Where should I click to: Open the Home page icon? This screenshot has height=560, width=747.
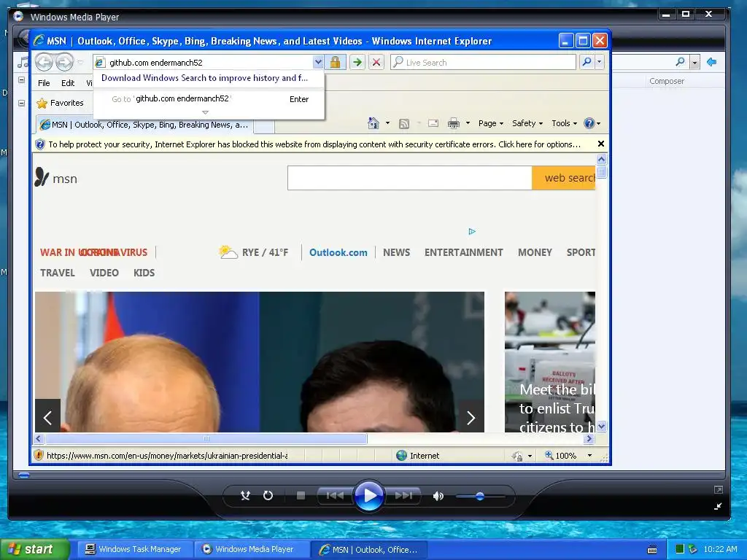point(373,123)
